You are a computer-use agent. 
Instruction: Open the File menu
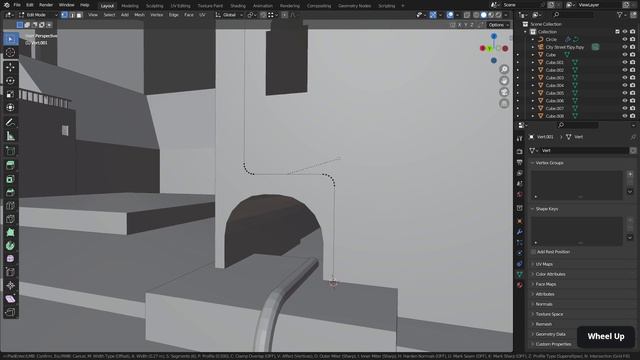coord(17,5)
